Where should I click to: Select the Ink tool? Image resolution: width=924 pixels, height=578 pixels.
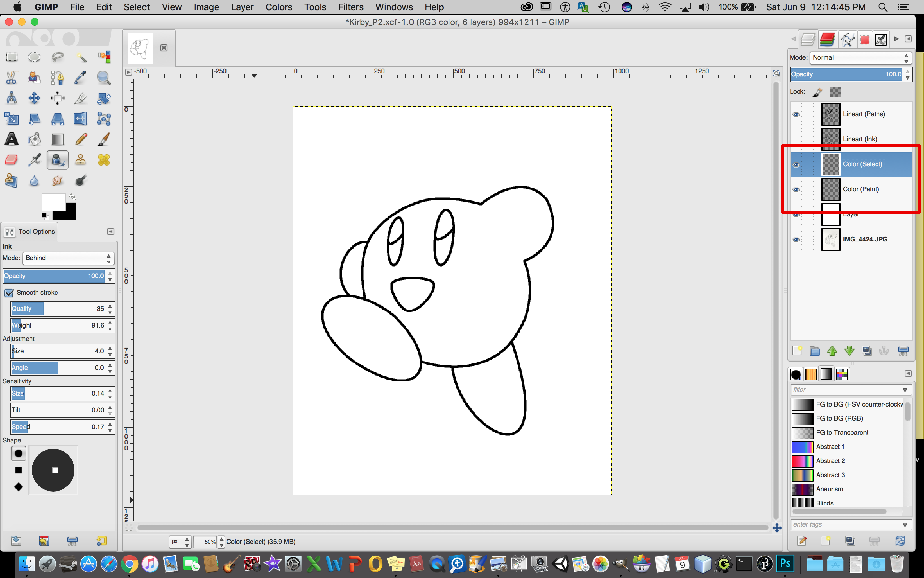57,160
